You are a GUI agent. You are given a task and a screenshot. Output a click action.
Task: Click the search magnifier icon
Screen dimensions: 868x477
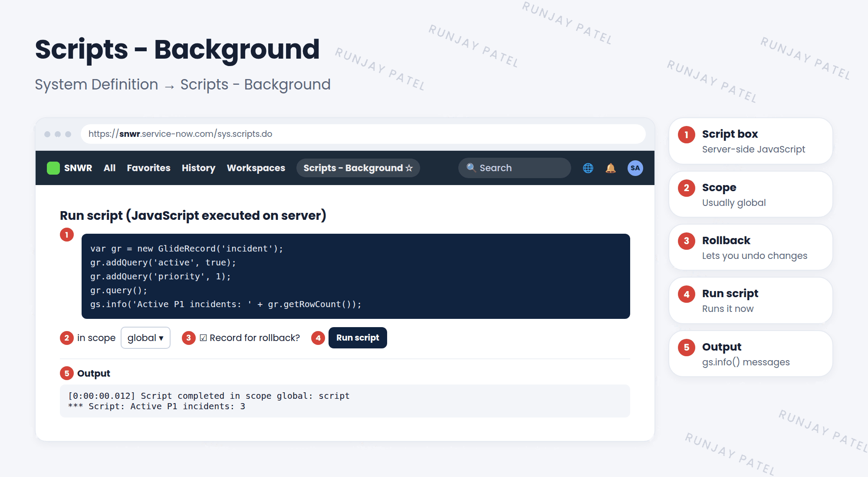point(471,168)
